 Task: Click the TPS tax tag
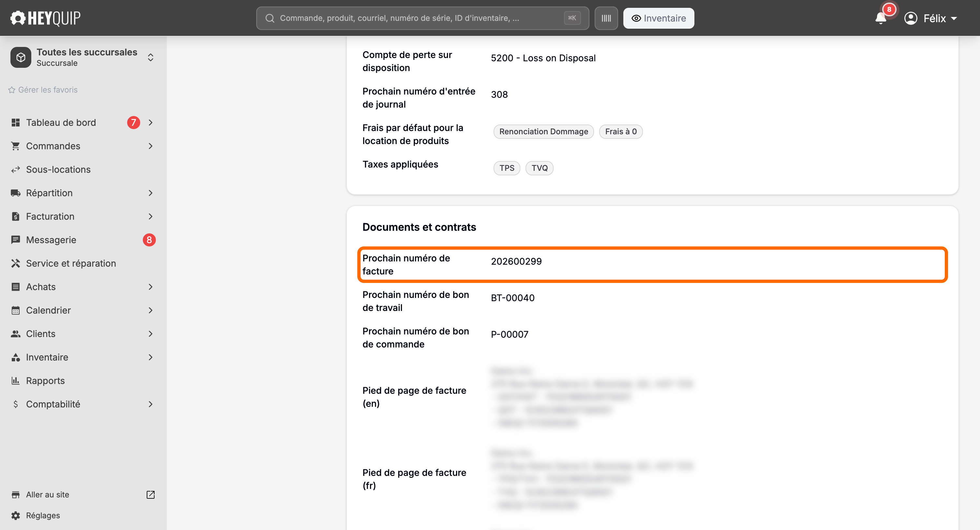point(507,168)
